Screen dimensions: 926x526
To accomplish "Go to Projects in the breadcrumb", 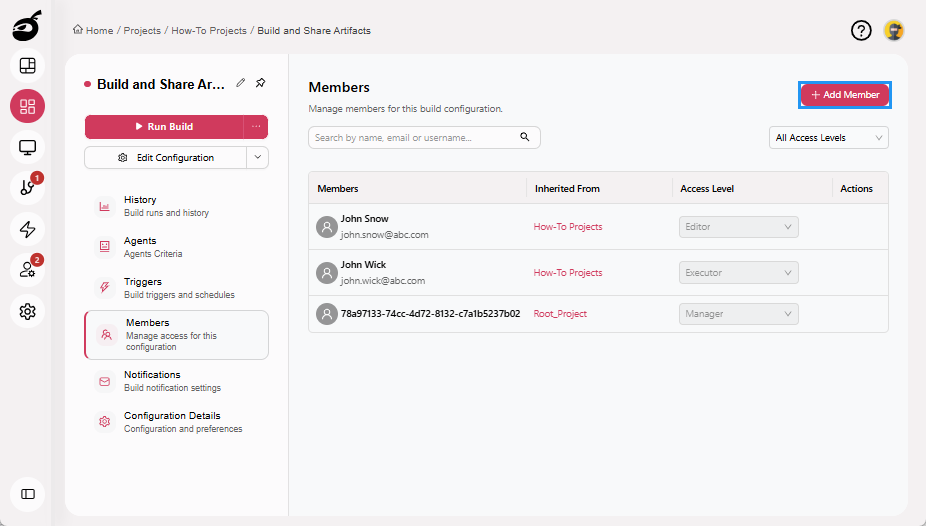I will tap(142, 31).
